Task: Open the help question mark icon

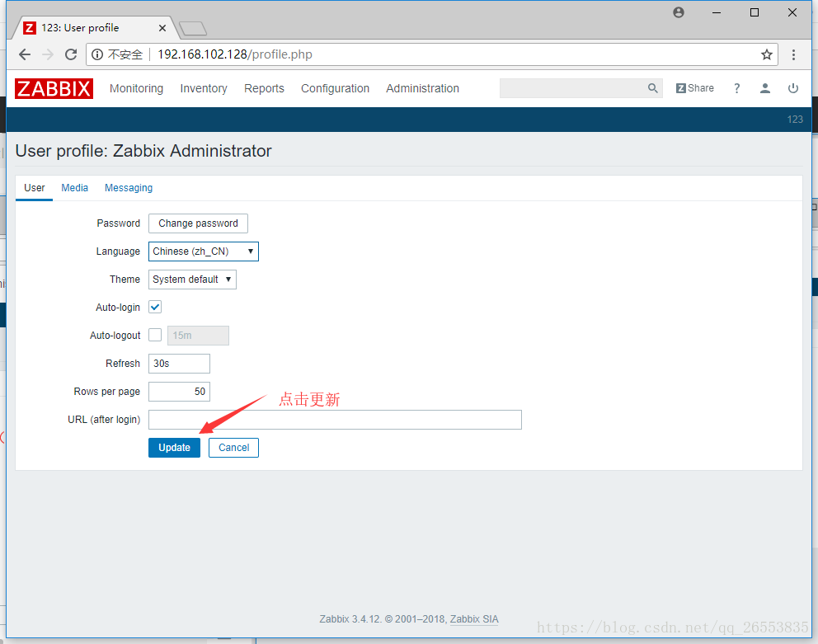Action: (x=736, y=88)
